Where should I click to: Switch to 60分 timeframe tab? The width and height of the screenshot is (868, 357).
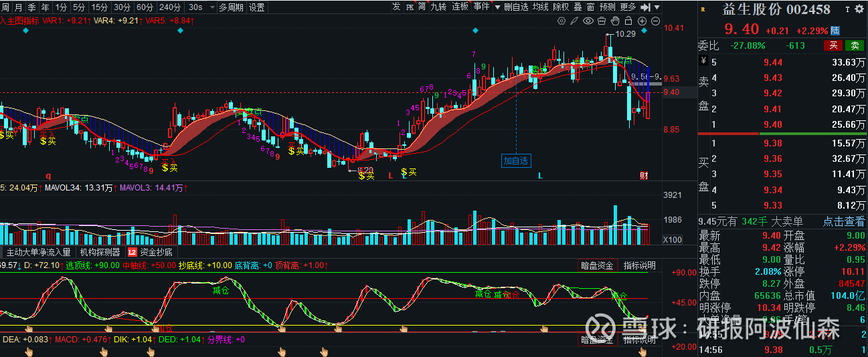click(x=144, y=7)
